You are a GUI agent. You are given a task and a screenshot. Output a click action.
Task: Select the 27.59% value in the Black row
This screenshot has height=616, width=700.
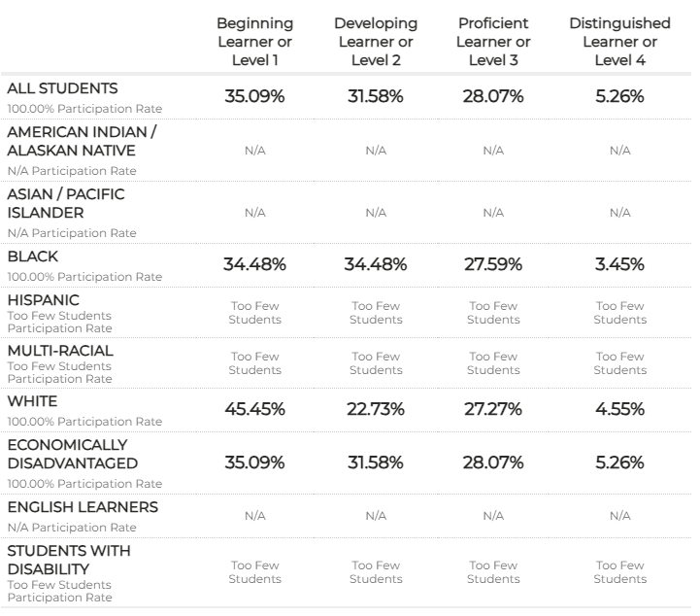pos(493,264)
